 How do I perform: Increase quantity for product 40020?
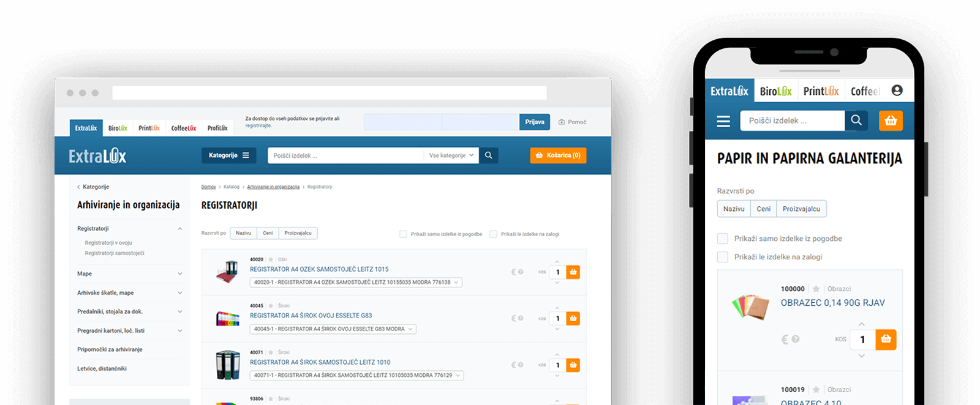557,262
